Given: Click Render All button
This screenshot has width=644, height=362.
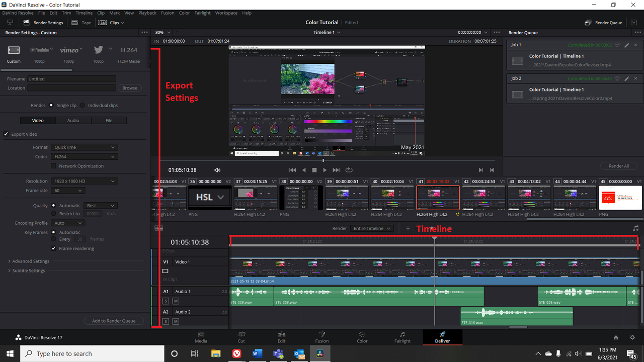Looking at the screenshot, I should (618, 166).
